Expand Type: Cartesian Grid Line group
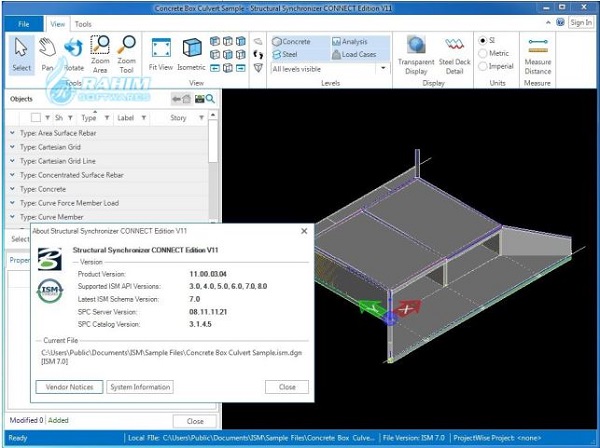The height and width of the screenshot is (448, 600). [12, 161]
